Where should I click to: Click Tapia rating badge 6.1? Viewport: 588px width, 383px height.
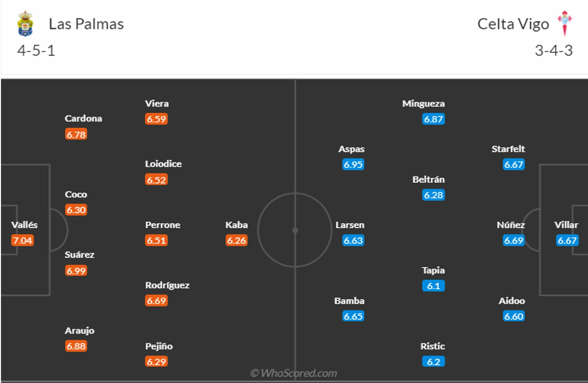(433, 286)
